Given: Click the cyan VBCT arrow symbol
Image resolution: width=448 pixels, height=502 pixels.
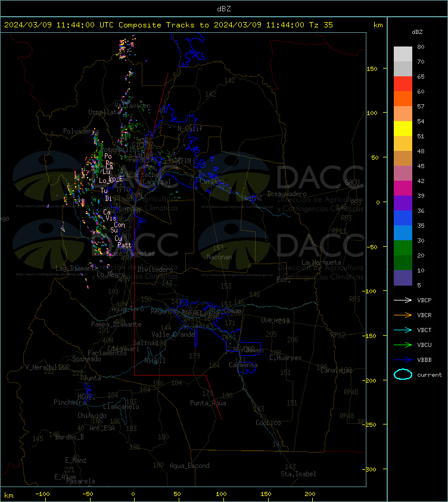Looking at the screenshot, I should [403, 330].
